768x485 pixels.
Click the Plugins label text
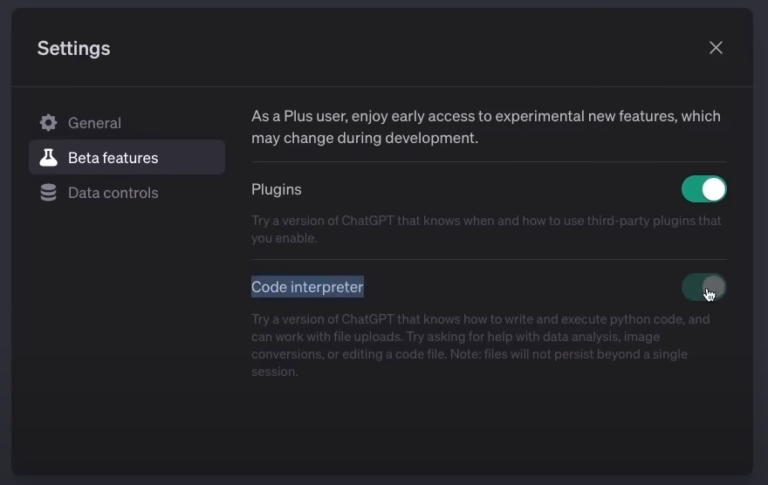click(276, 189)
